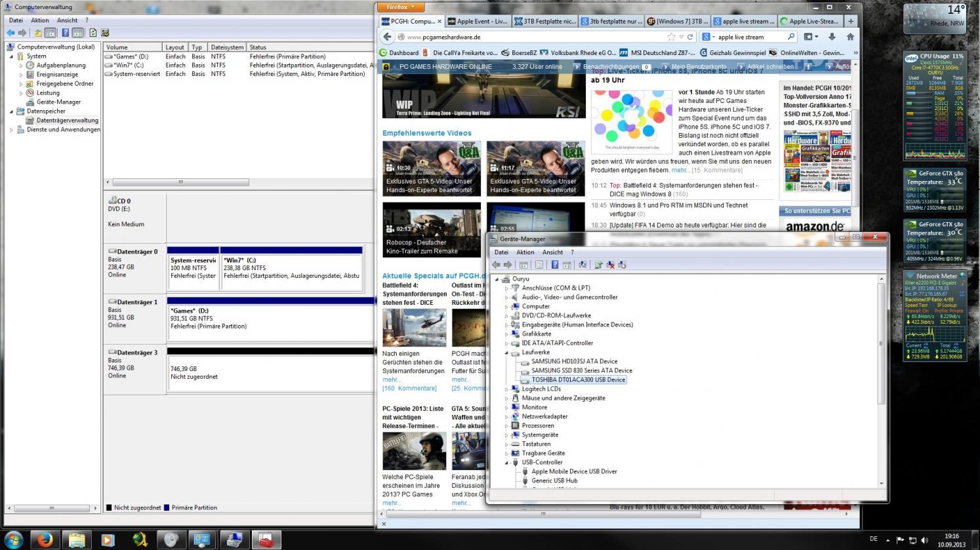Open the Robocop Kino-Trailer video thumbnail

pos(432,229)
